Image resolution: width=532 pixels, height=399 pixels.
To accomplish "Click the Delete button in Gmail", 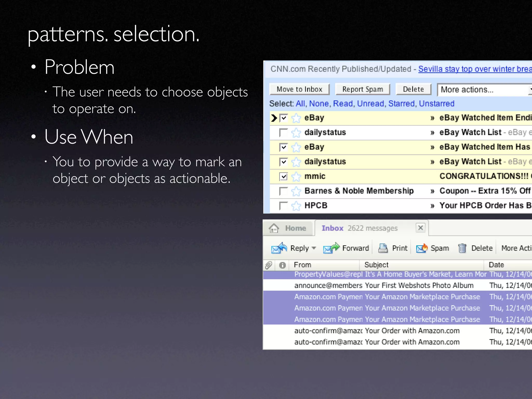I will [x=413, y=89].
